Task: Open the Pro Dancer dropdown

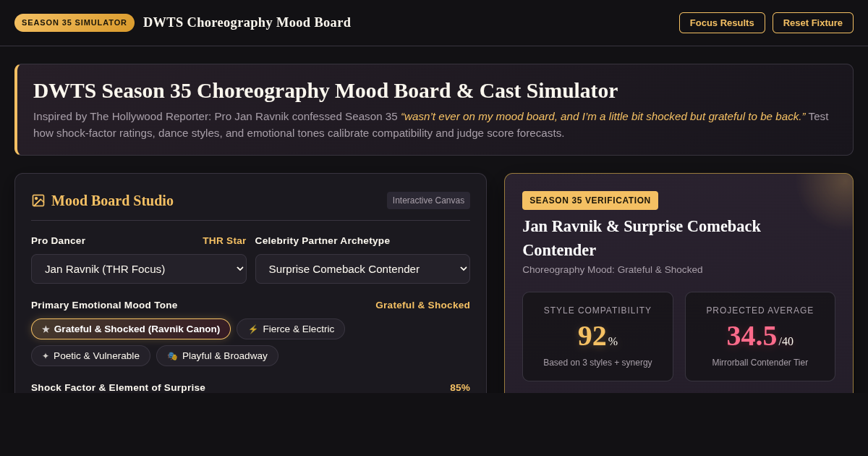Action: [139, 269]
